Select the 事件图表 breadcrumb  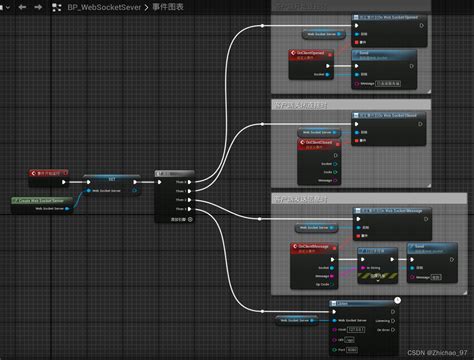click(x=168, y=7)
